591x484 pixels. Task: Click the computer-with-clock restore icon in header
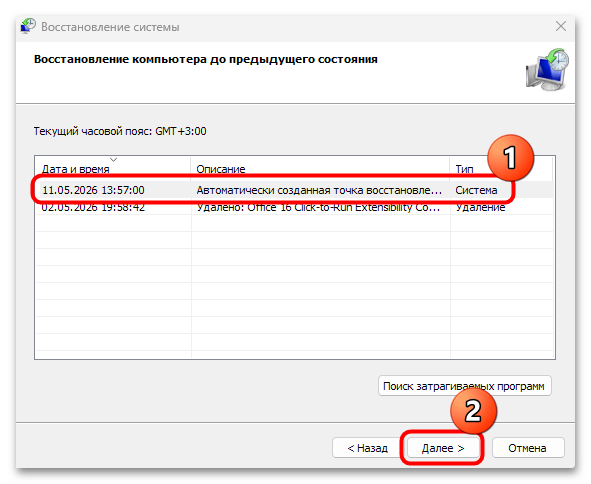point(547,69)
